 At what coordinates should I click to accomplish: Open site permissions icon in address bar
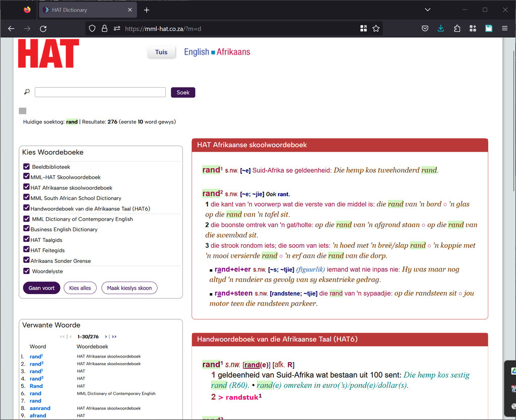(x=117, y=29)
